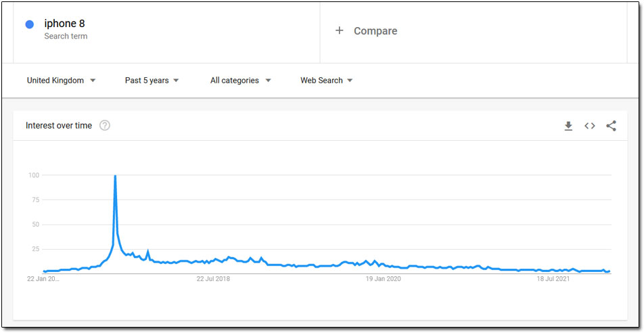Image resolution: width=644 pixels, height=333 pixels.
Task: Expand the All categories dropdown
Action: [241, 81]
